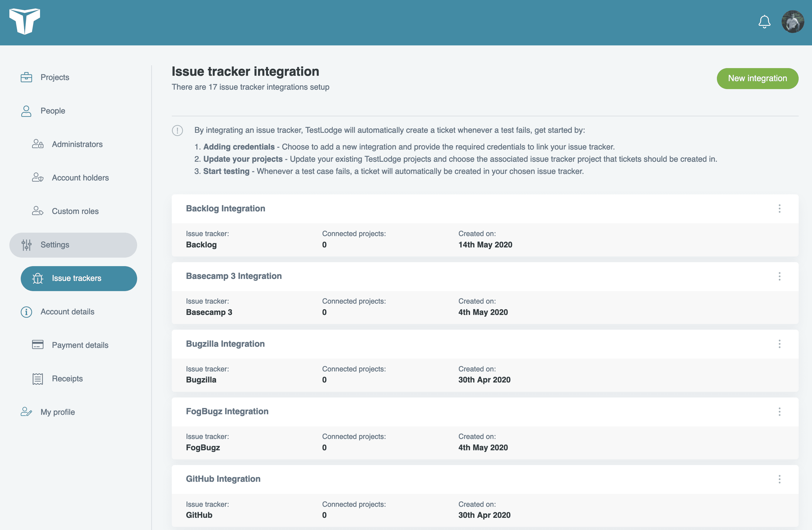Click the New integration button
The width and height of the screenshot is (812, 530).
757,78
